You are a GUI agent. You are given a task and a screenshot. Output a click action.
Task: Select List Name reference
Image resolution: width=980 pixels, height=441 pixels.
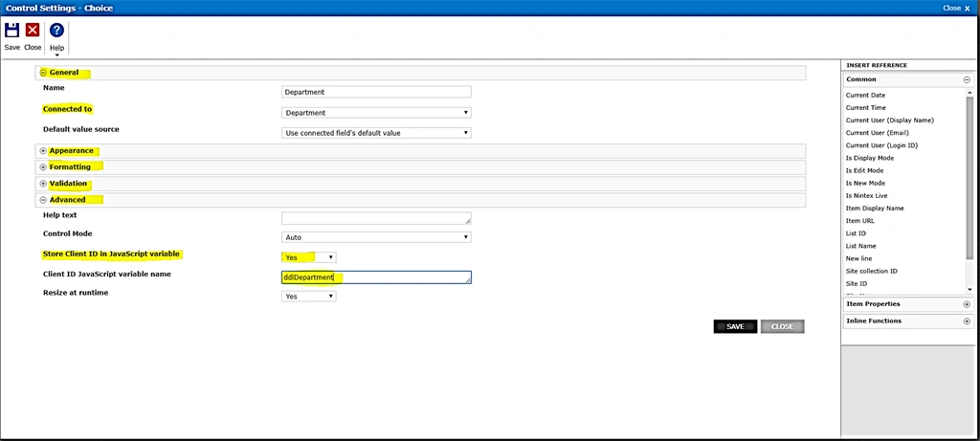[x=860, y=246]
